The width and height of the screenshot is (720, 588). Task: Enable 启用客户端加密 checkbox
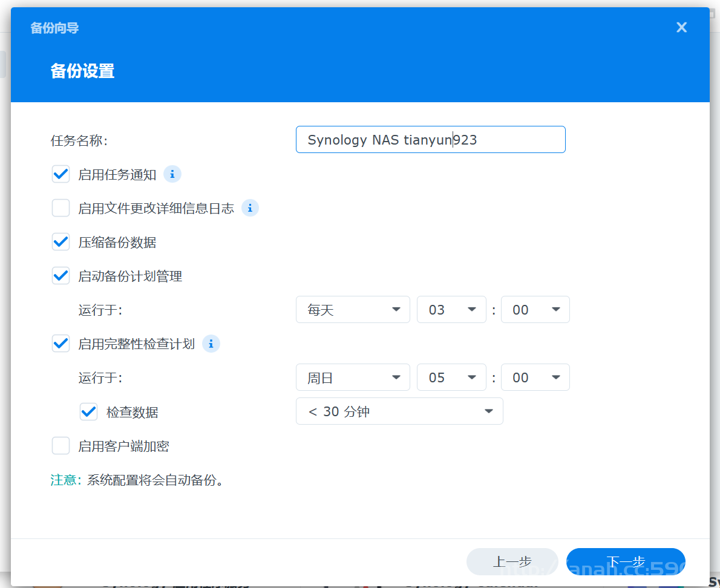point(61,446)
